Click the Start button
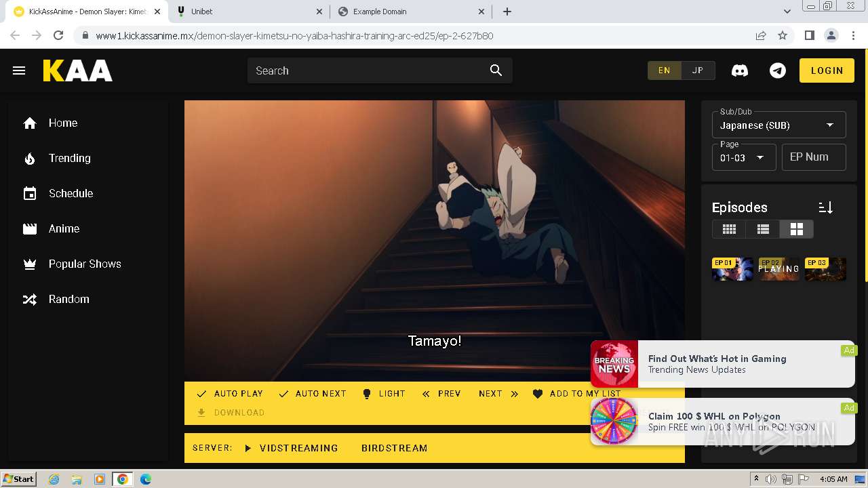868x488 pixels. point(19,479)
